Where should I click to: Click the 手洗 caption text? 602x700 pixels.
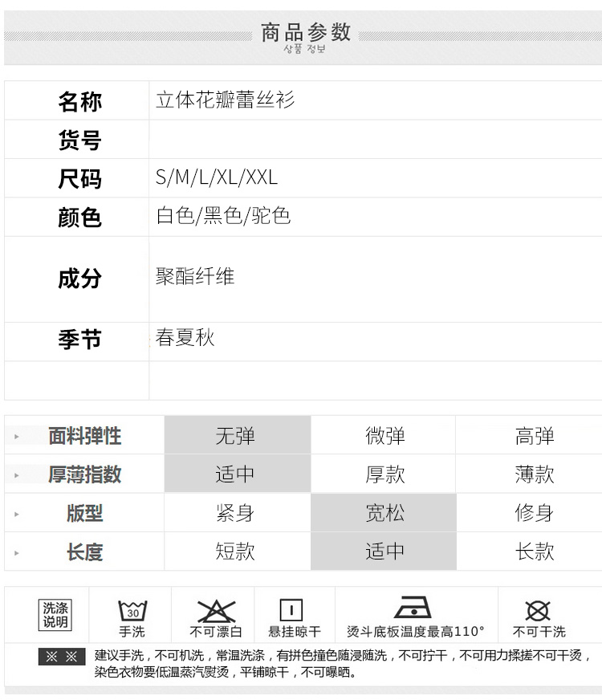132,632
